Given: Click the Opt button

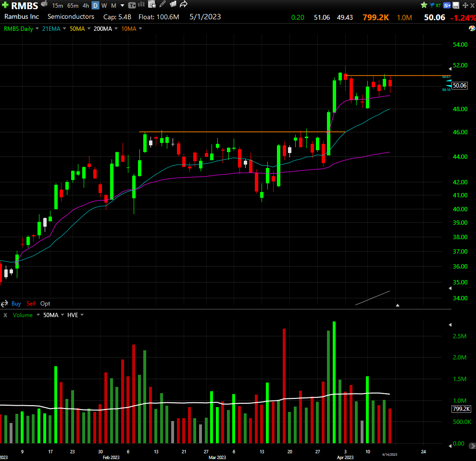Looking at the screenshot, I should (x=45, y=304).
